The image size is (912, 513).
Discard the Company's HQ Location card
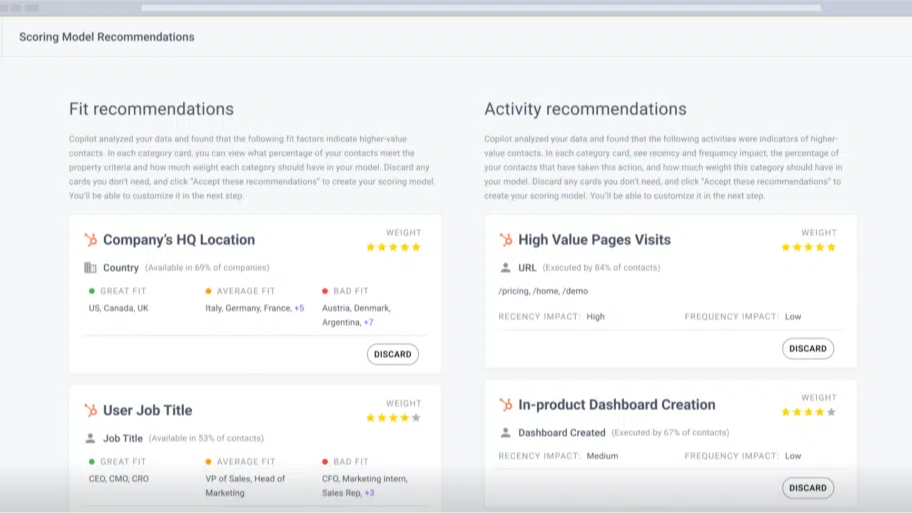pyautogui.click(x=393, y=354)
